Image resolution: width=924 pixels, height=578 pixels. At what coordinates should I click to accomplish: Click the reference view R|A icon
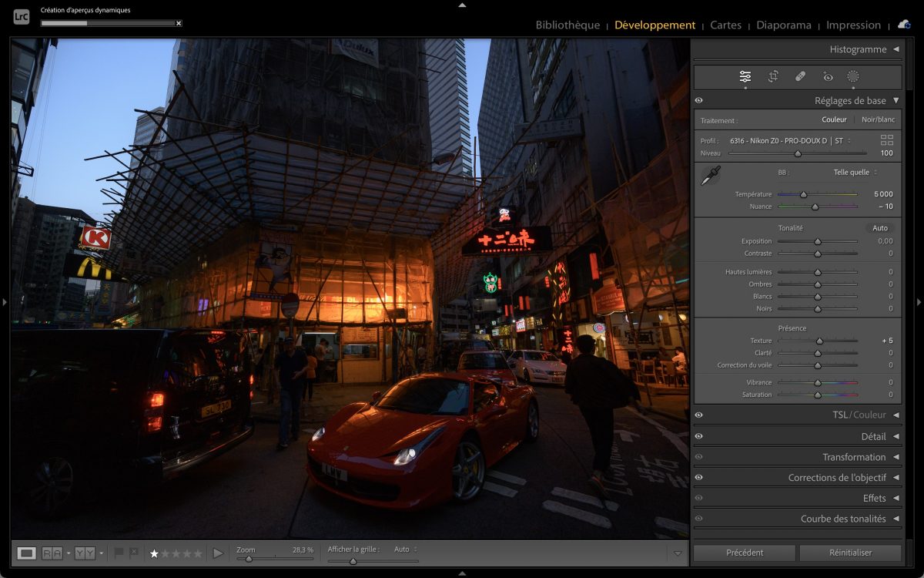coord(52,553)
